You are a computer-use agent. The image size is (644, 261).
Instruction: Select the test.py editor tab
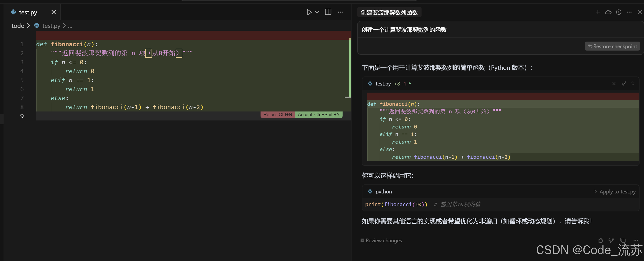(x=28, y=12)
